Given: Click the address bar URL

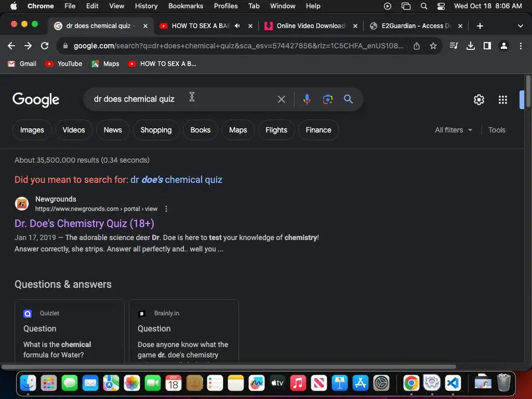Looking at the screenshot, I should (238, 46).
